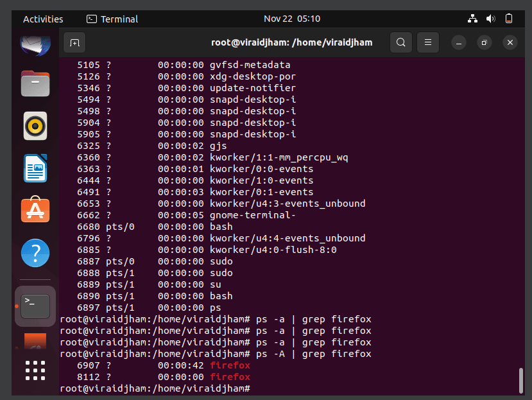Open LibreOffice Writer from dock
Viewport: 532px width, 400px height.
click(x=35, y=168)
